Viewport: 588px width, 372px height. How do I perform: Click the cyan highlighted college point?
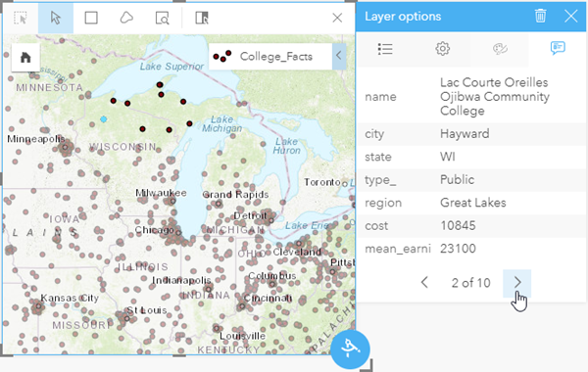coord(104,119)
